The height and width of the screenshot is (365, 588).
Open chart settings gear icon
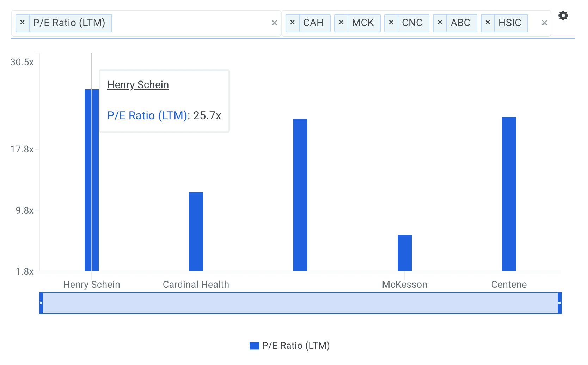(x=563, y=16)
